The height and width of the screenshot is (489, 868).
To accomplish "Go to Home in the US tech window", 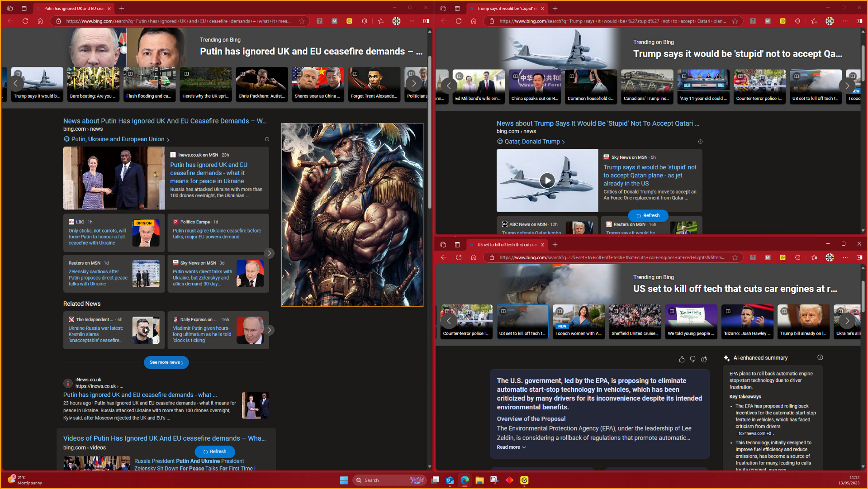I will click(x=474, y=257).
